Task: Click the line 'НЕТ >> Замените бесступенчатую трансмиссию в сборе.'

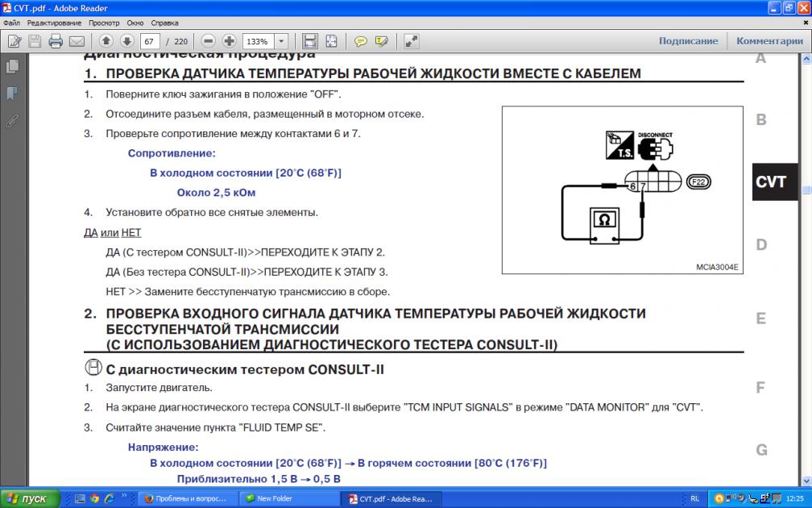Action: pyautogui.click(x=247, y=292)
